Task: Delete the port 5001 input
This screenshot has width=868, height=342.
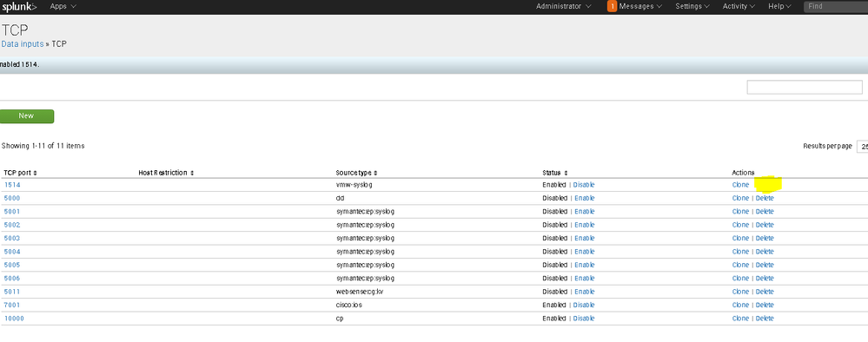Action: pos(765,212)
